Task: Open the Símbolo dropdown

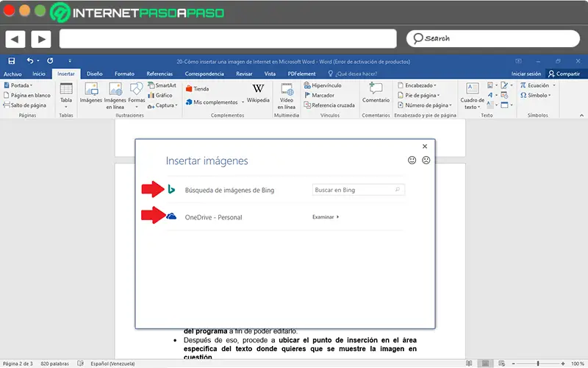Action: pos(536,96)
